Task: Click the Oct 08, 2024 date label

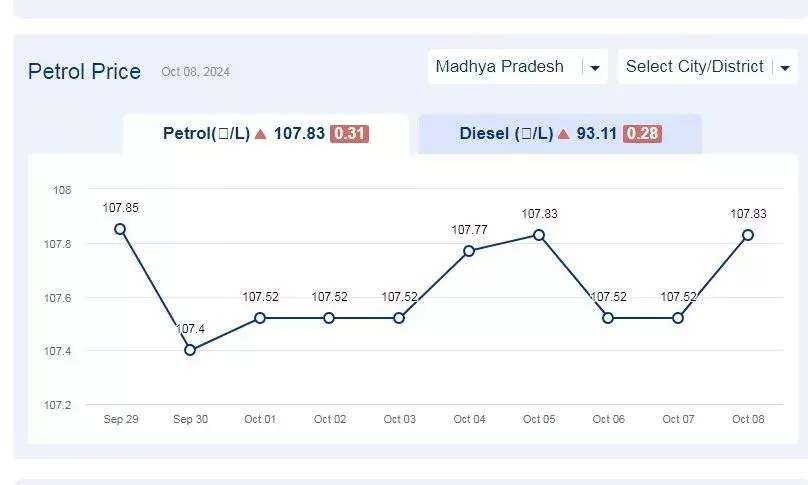Action: [x=196, y=72]
